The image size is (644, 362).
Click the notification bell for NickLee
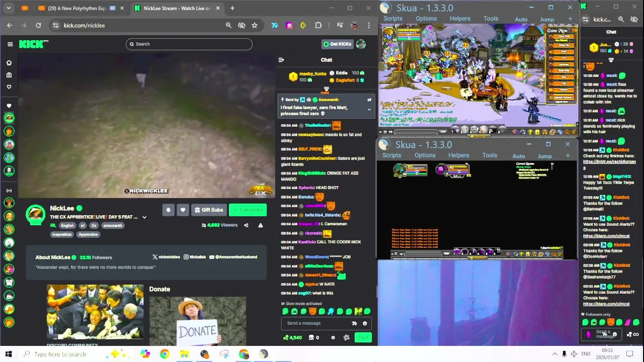click(169, 210)
